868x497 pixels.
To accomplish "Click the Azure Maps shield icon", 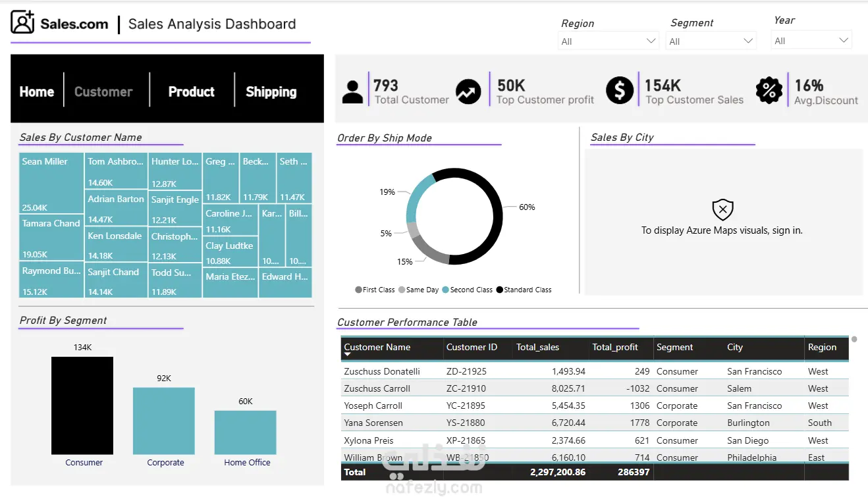I will point(722,210).
